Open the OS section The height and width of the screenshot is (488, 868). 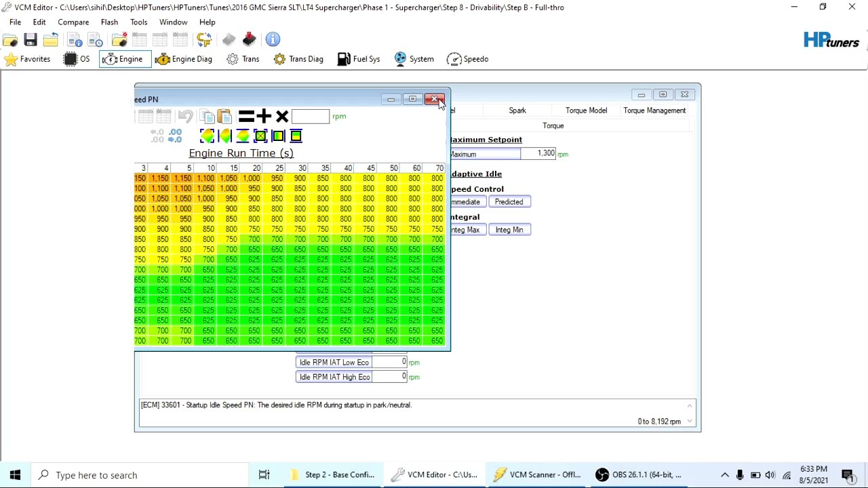click(77, 59)
